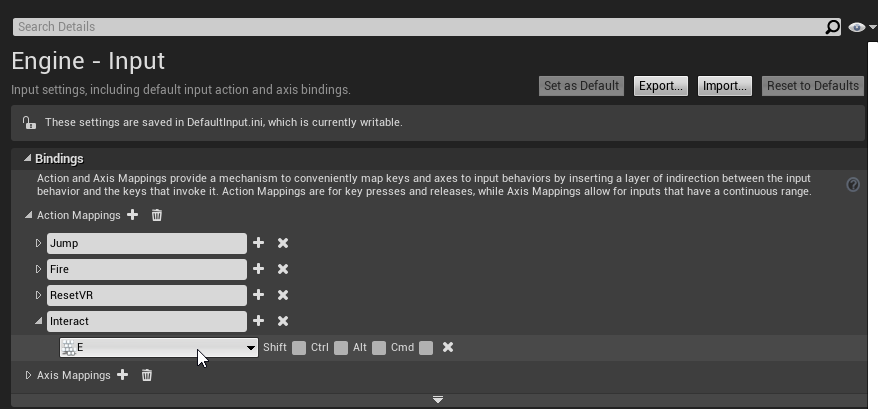Enable the Alt modifier checkbox
Image resolution: width=878 pixels, height=409 pixels.
[x=379, y=348]
